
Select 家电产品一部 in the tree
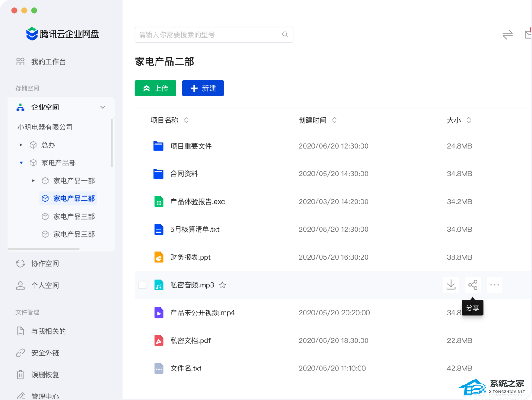[74, 180]
